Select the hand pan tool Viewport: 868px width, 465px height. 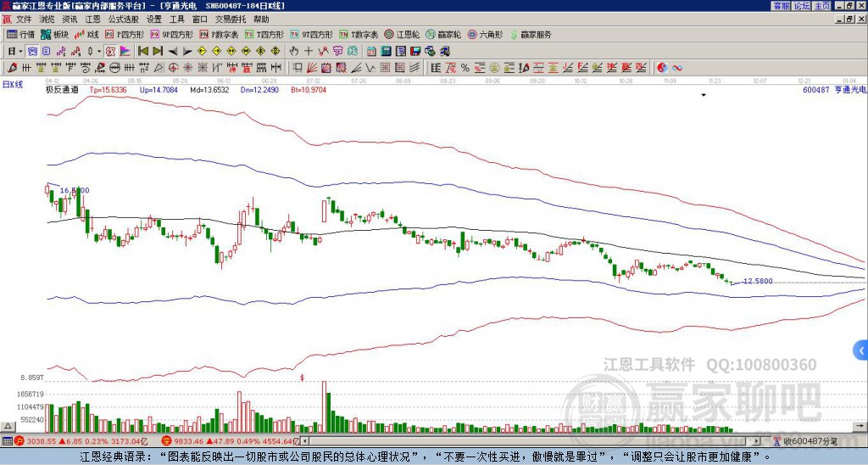coord(293,52)
